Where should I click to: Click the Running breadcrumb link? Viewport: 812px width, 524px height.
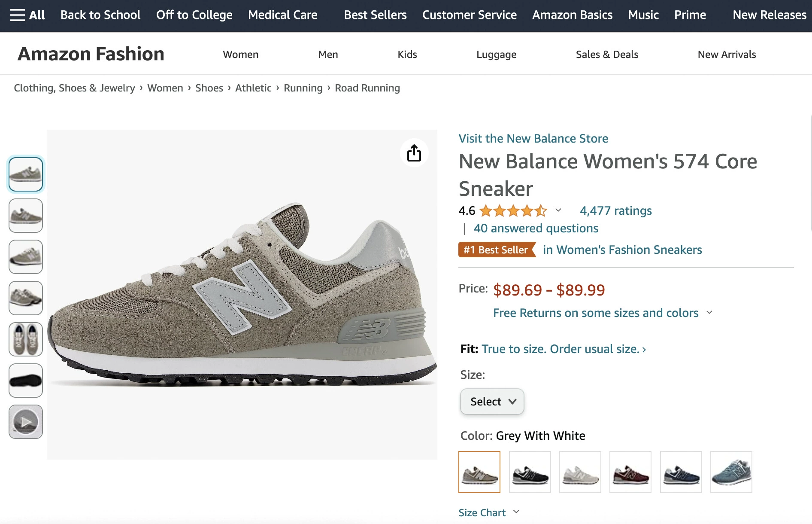(x=303, y=88)
